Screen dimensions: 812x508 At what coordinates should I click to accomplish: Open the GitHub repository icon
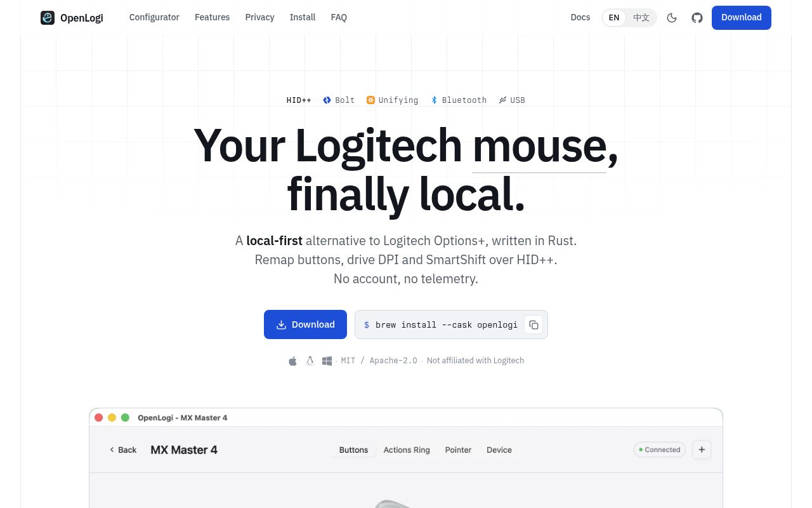click(697, 18)
